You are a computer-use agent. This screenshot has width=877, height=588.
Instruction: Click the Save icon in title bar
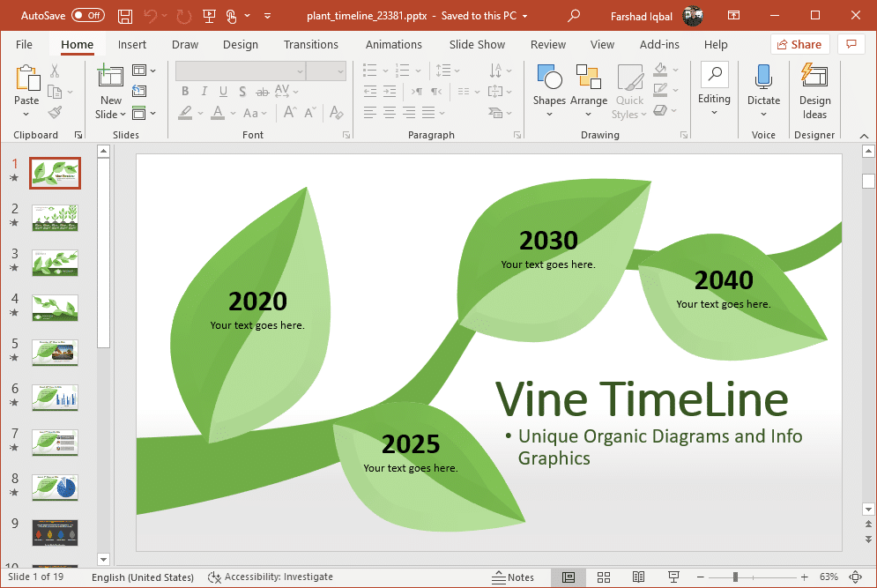tap(125, 16)
